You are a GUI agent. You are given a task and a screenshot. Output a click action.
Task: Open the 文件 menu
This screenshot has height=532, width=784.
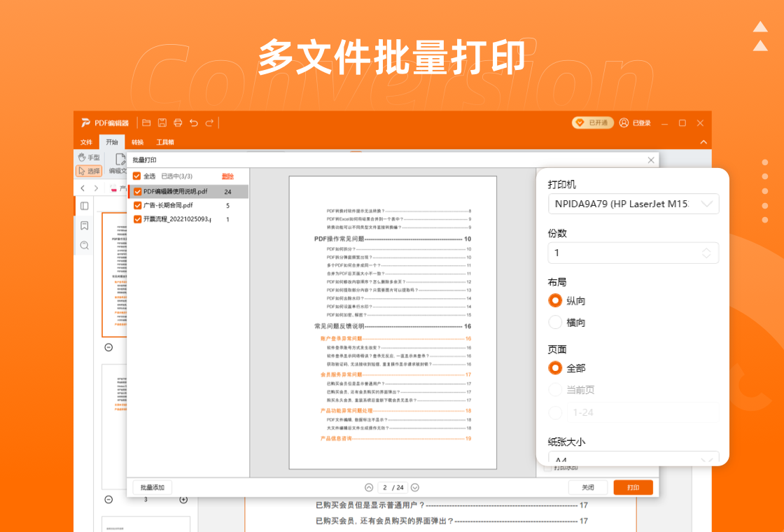(87, 142)
